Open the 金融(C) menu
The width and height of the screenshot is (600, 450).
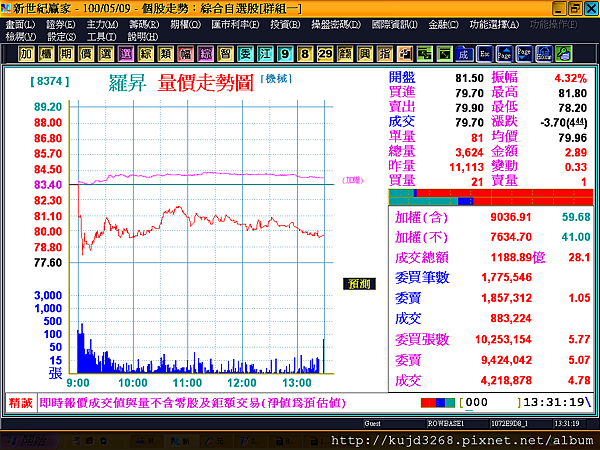pyautogui.click(x=443, y=24)
